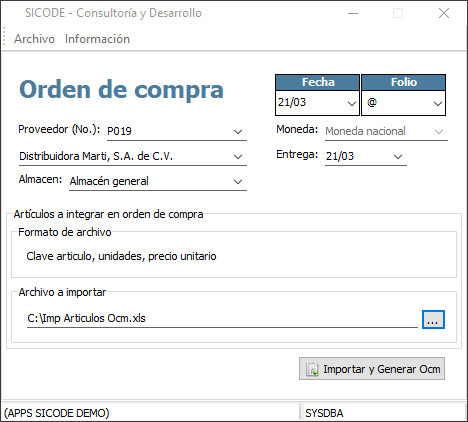This screenshot has width=468, height=422.
Task: Browse for file with the ellipsis button
Action: [x=433, y=320]
